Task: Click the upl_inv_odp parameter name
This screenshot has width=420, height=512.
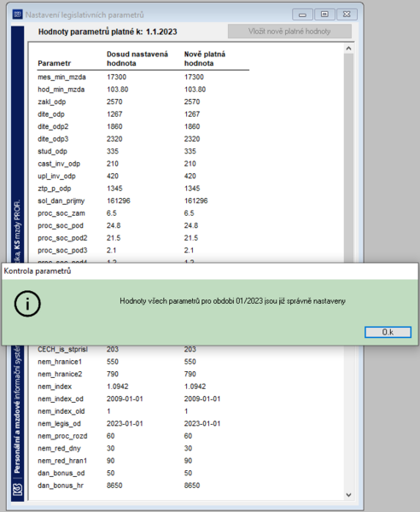Action: tap(56, 177)
